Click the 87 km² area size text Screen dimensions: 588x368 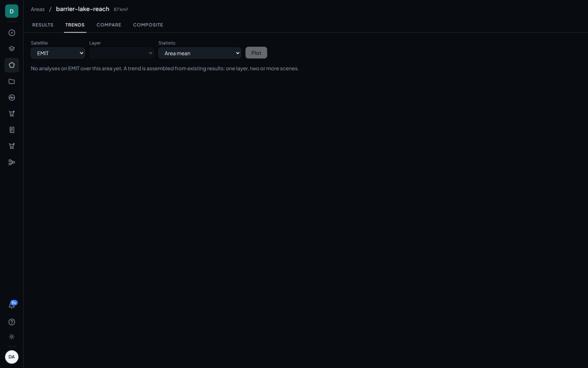[121, 9]
